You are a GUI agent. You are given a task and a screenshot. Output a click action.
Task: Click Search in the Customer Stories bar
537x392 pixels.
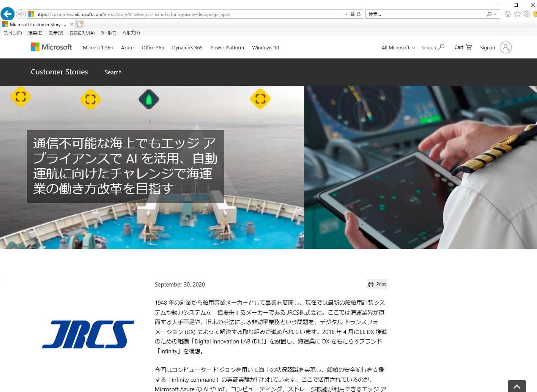113,72
